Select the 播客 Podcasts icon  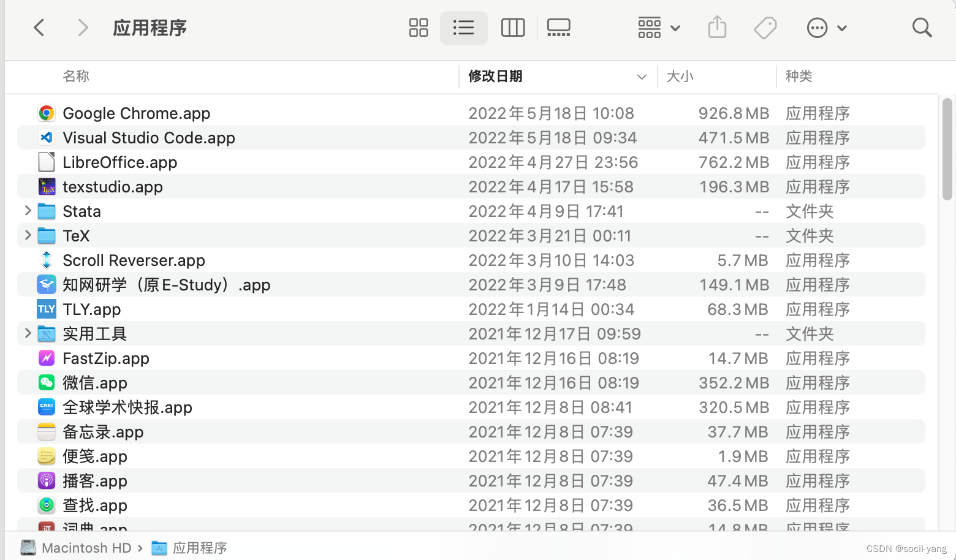coord(47,481)
